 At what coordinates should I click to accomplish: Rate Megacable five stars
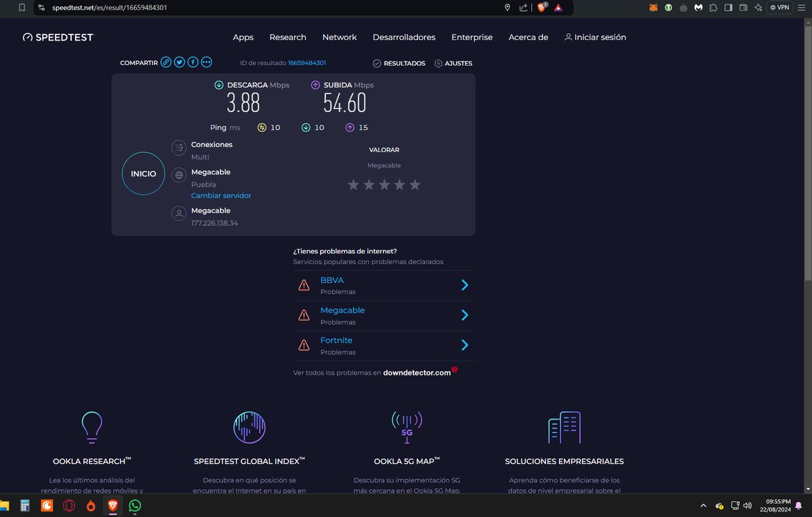click(x=415, y=185)
